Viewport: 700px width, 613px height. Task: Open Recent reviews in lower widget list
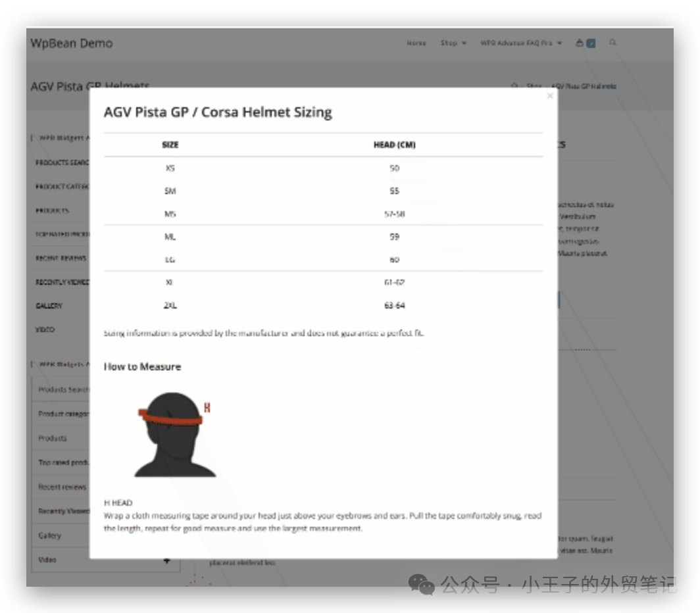point(62,487)
